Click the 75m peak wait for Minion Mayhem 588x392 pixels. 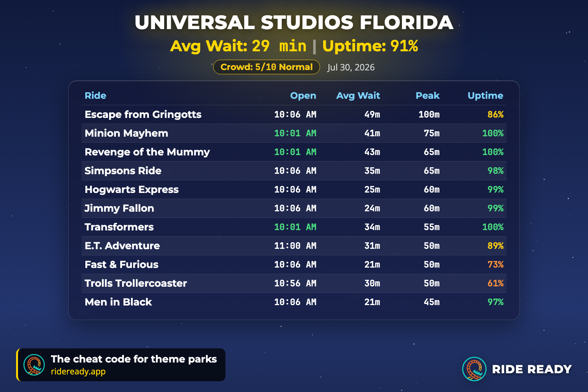[x=432, y=133]
